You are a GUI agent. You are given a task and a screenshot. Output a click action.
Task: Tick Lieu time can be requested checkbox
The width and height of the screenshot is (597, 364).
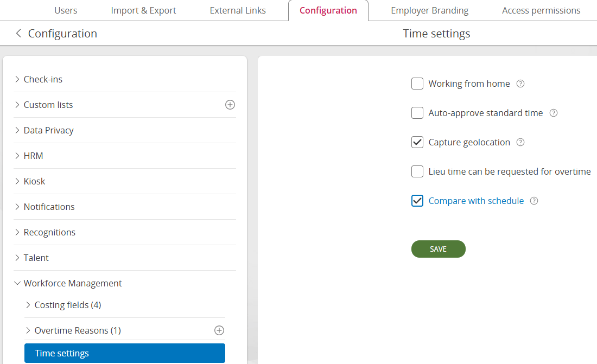pos(417,171)
